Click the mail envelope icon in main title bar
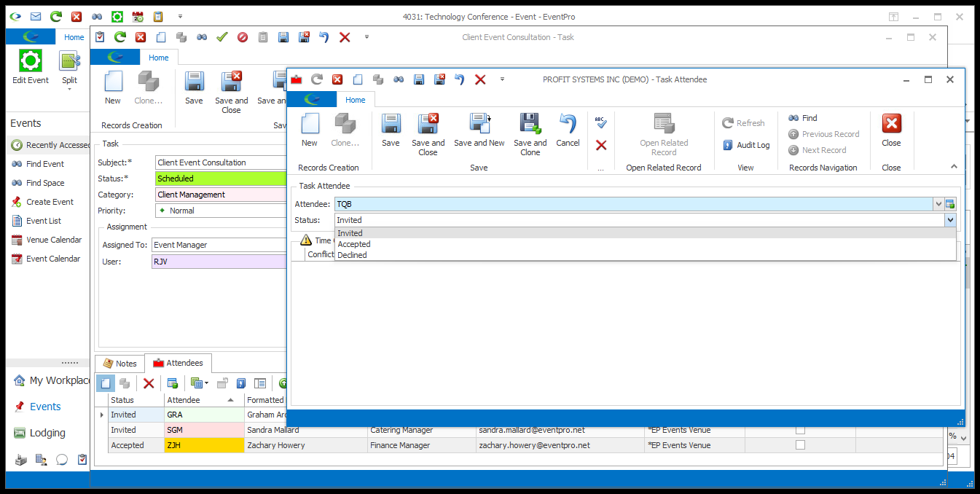Image resolution: width=980 pixels, height=494 pixels. 36,16
